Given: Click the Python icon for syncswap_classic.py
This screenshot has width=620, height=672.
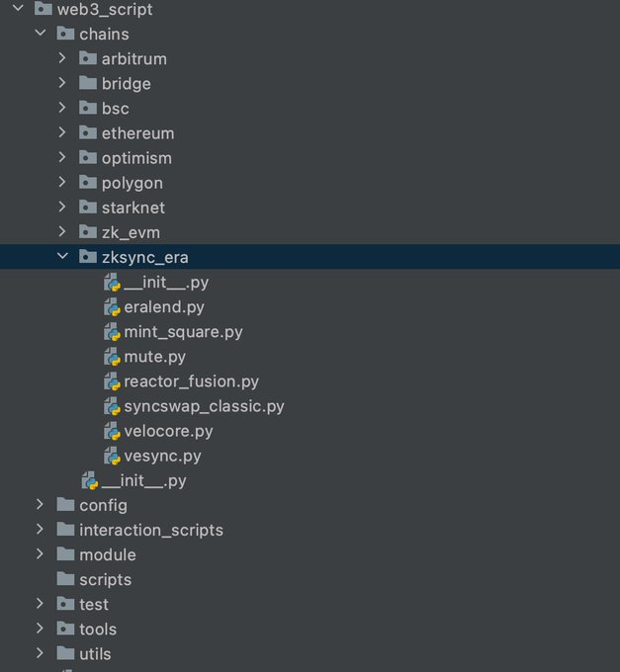Looking at the screenshot, I should coord(112,407).
